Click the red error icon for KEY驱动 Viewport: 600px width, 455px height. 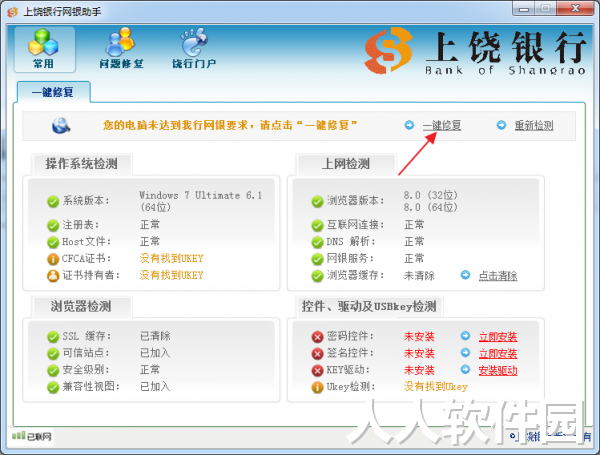tap(317, 370)
